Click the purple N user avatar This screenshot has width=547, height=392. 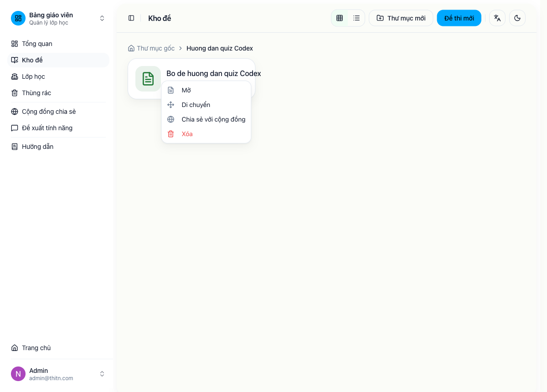point(18,374)
